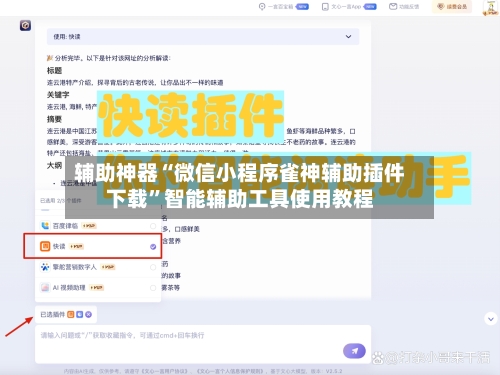Click the 已选插件 label

[x=52, y=314]
